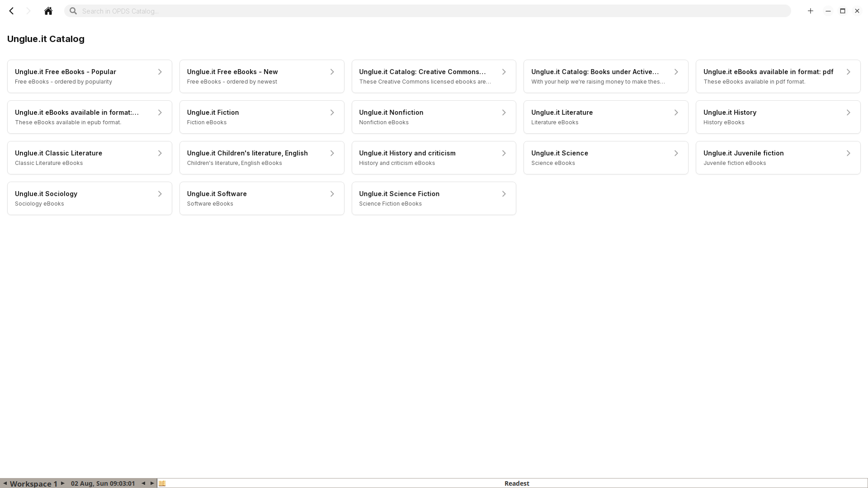Click the Workspace 1 label in taskbar

point(33,483)
